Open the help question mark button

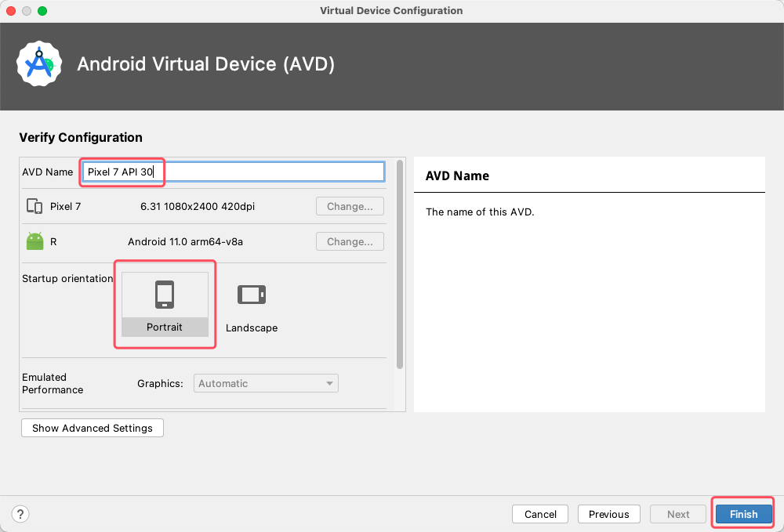click(x=20, y=514)
